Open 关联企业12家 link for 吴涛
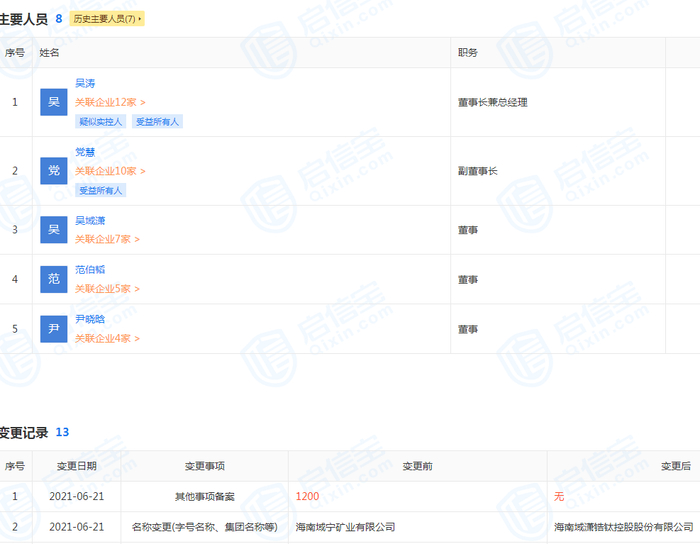Screen dimensions: 700x544 [x=110, y=103]
